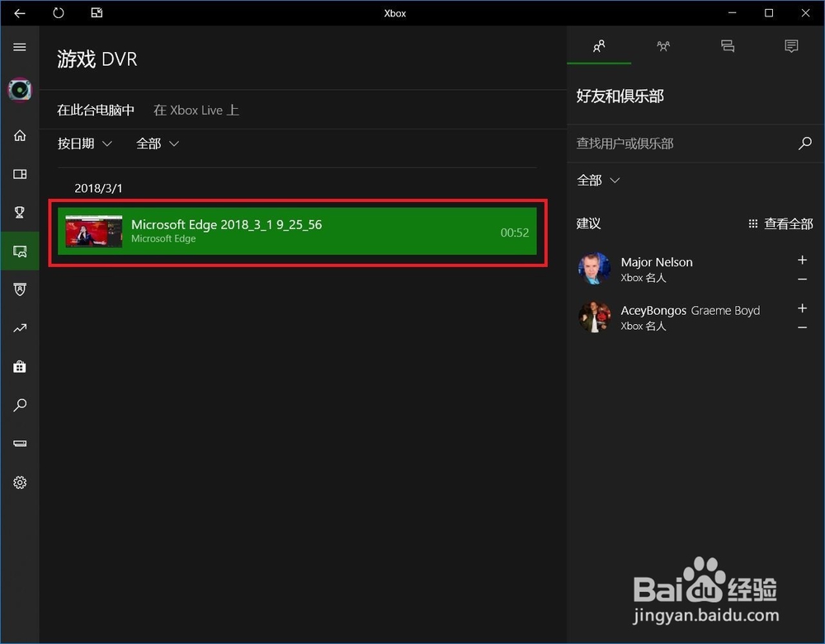Screen dimensions: 825x644
Task: Select the 在此台电脑中 tab
Action: (x=96, y=110)
